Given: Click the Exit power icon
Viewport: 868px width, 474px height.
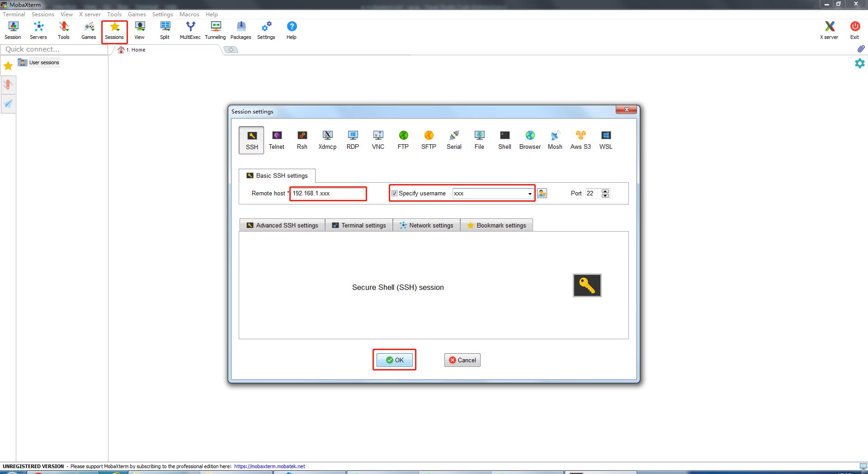Looking at the screenshot, I should (854, 31).
